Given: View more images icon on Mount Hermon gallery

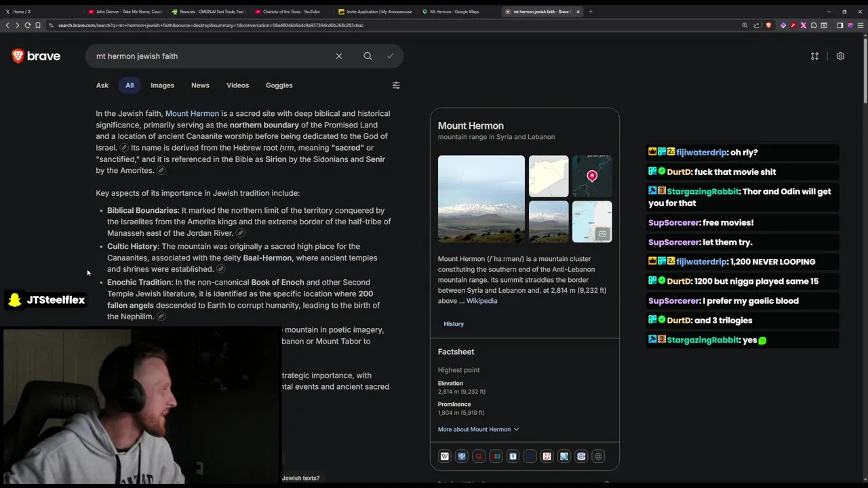Looking at the screenshot, I should (x=601, y=234).
